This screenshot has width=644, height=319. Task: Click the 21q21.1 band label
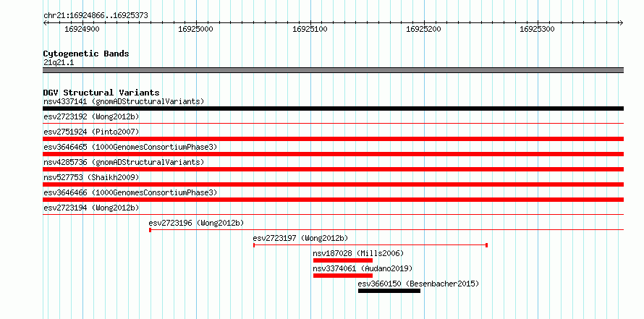point(59,63)
